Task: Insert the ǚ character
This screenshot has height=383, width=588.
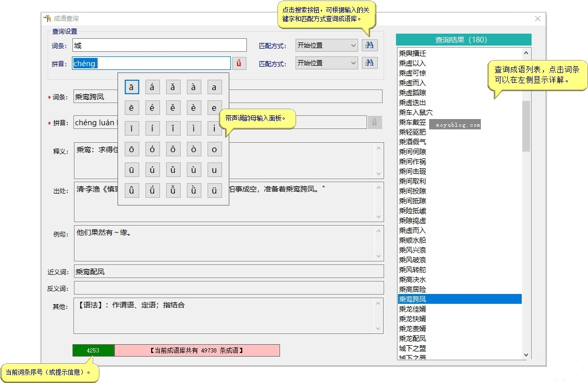Action: (173, 190)
